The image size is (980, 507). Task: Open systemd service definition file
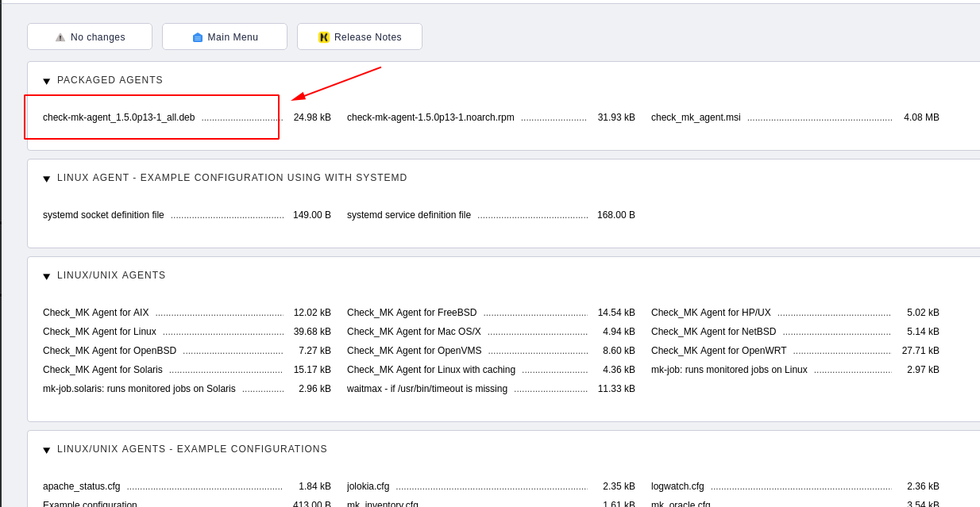click(x=409, y=215)
